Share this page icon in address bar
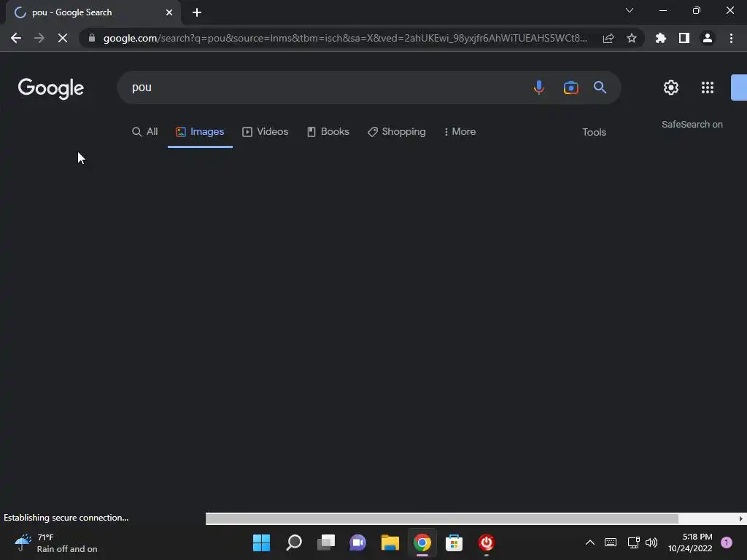 pos(608,38)
